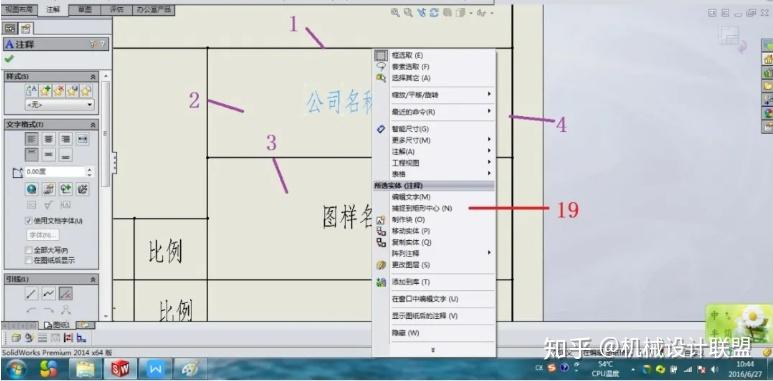The image size is (773, 381).
Task: Collapse the leader section chevron
Action: [93, 279]
